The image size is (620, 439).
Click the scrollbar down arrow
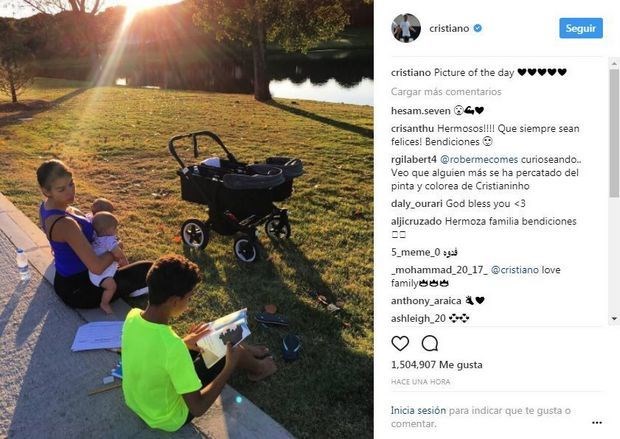(x=614, y=318)
